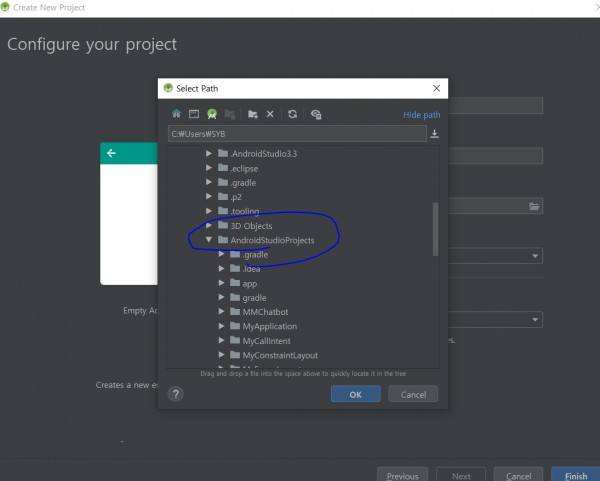Screen dimensions: 600x481
Task: Click the Empty Activity preview thumbnail
Action: pos(129,214)
